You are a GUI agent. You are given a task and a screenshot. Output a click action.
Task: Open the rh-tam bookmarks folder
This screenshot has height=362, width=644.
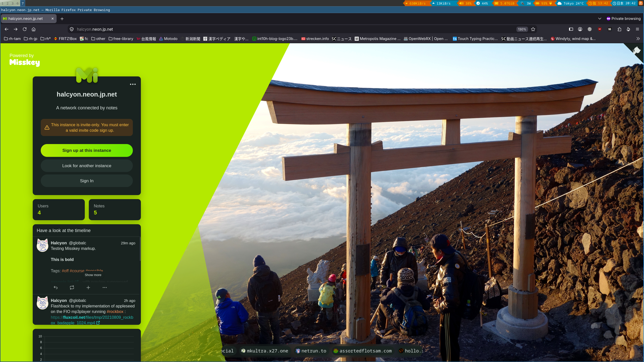tap(12, 39)
